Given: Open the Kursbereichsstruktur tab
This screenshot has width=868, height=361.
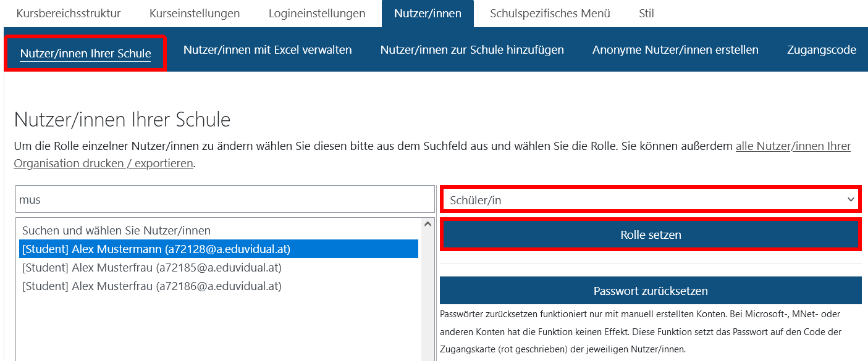Looking at the screenshot, I should [x=69, y=14].
